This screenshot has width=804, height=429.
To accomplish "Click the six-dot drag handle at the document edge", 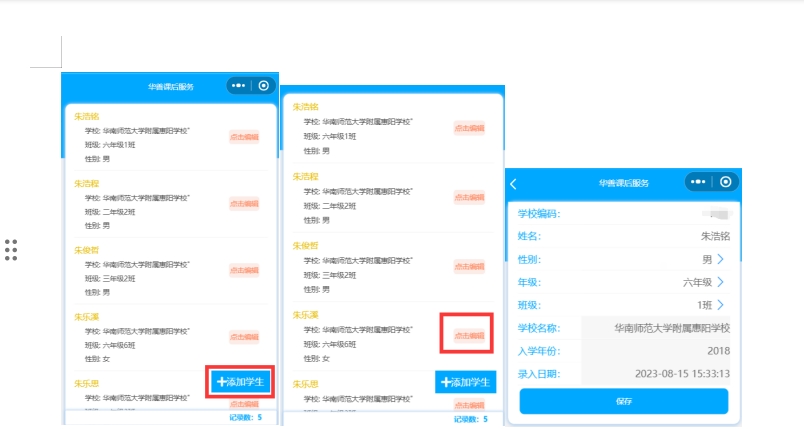I will (x=11, y=250).
